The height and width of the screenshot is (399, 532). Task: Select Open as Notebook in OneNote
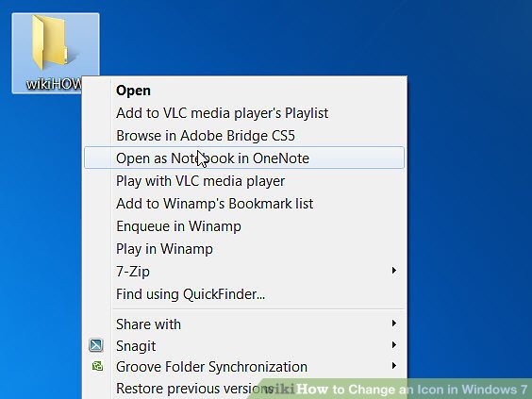click(244, 158)
